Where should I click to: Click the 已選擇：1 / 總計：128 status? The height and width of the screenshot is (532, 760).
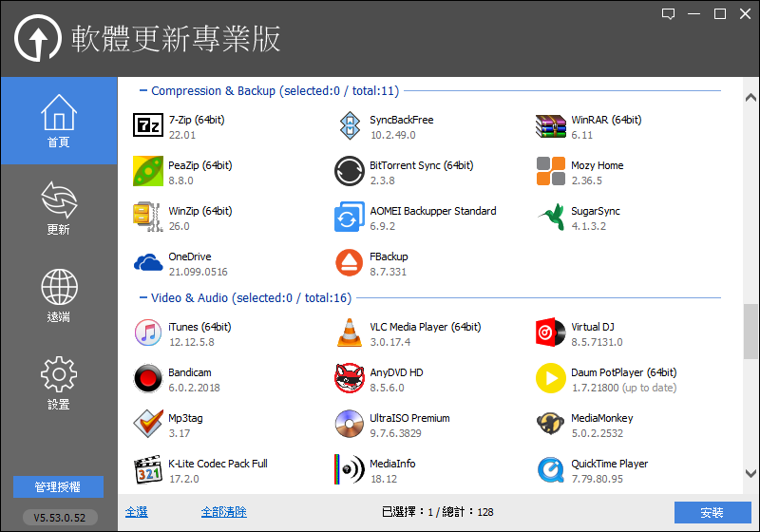pos(438,512)
